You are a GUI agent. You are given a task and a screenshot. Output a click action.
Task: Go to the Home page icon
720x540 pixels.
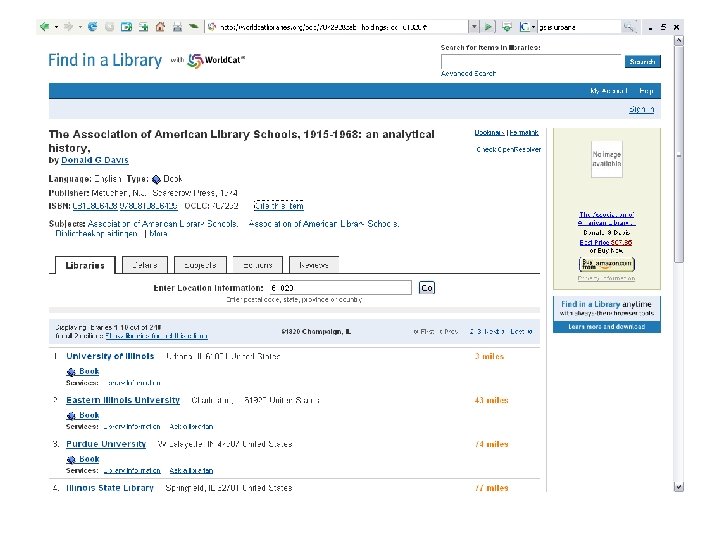tap(160, 27)
